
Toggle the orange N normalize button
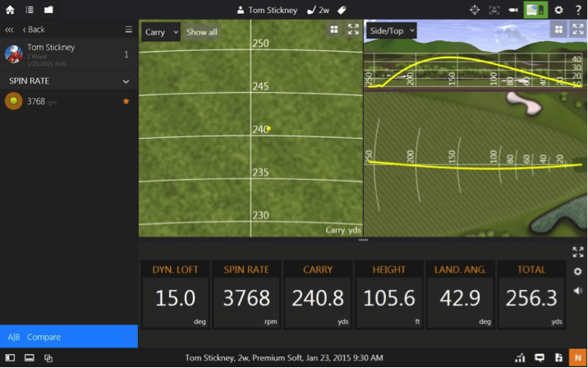578,357
